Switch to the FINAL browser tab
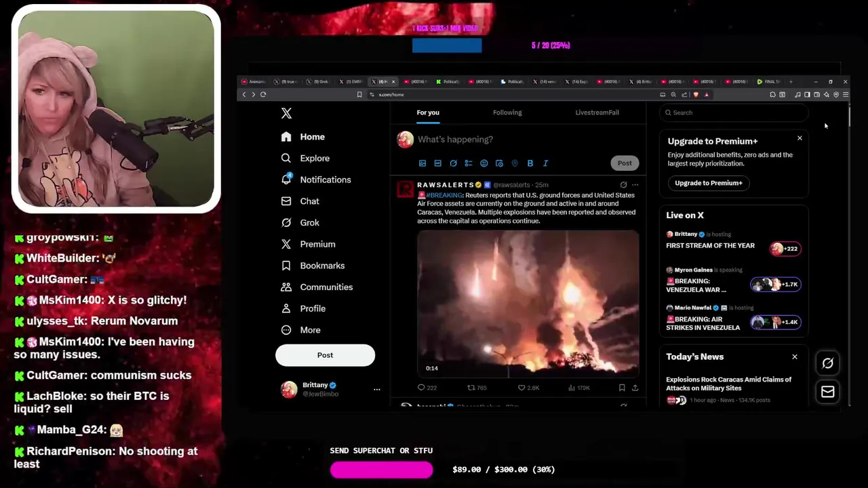The width and height of the screenshot is (868, 488). (770, 82)
